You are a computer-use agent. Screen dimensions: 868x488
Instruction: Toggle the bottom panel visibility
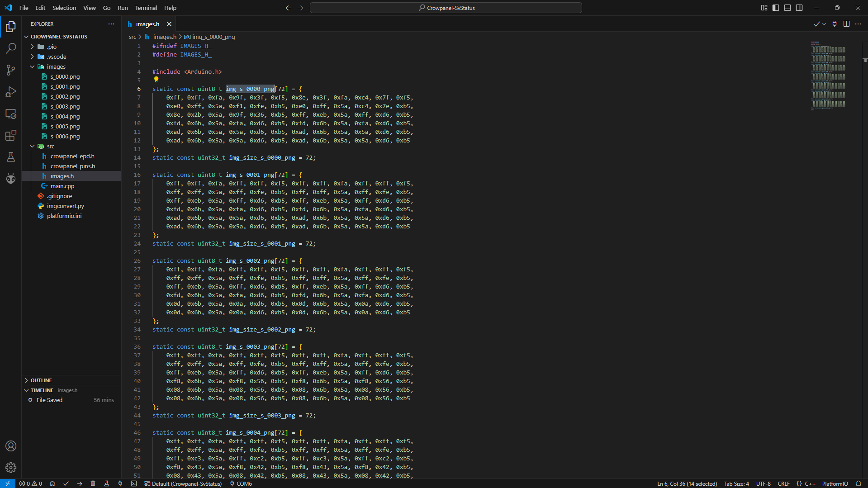787,8
